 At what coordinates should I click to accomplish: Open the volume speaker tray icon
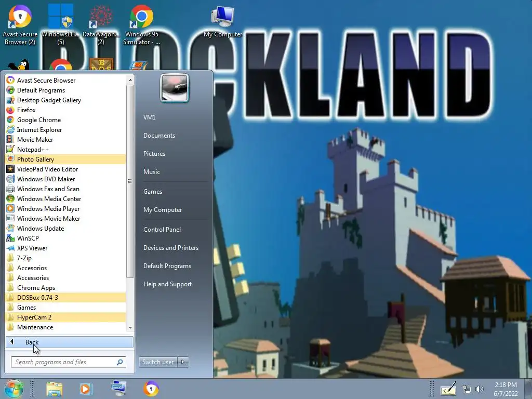(x=480, y=389)
